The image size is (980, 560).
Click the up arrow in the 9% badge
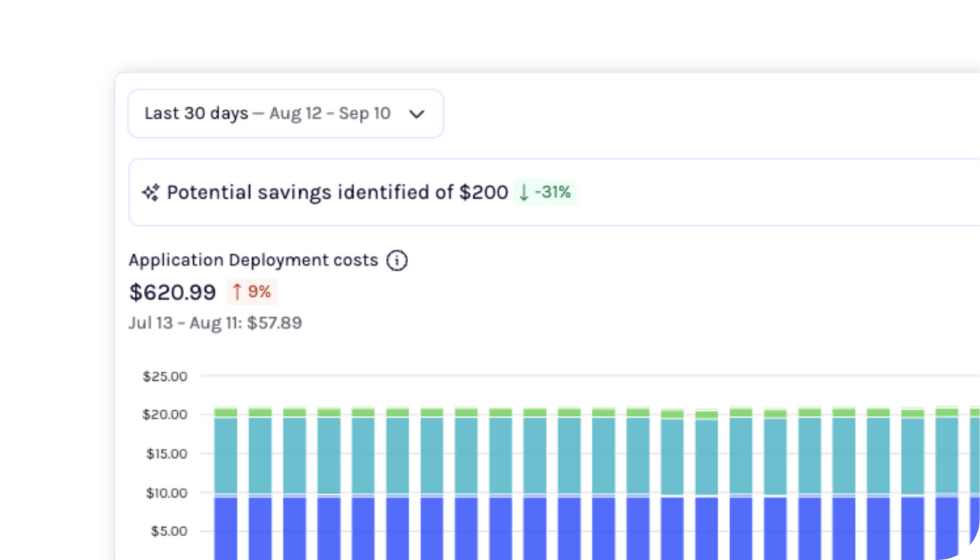coord(237,291)
